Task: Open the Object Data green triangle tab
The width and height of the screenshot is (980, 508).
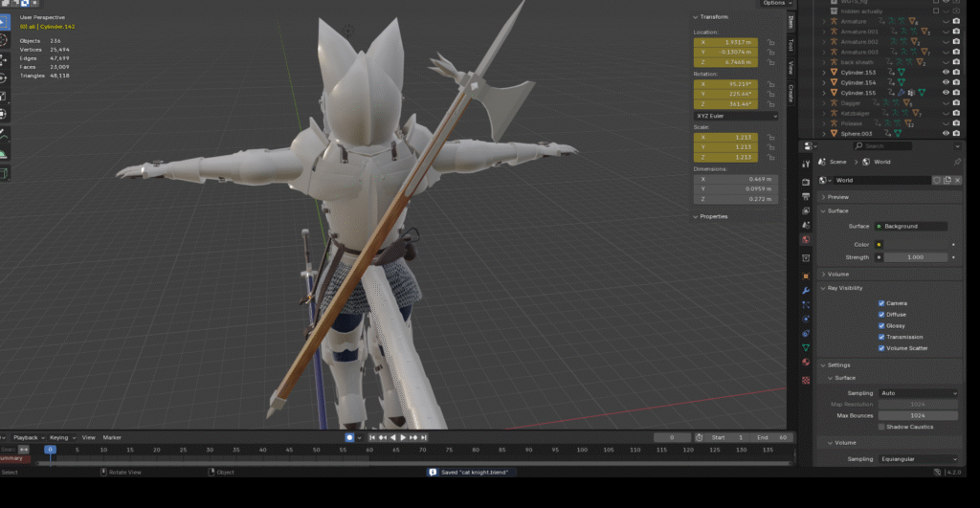Action: [806, 347]
